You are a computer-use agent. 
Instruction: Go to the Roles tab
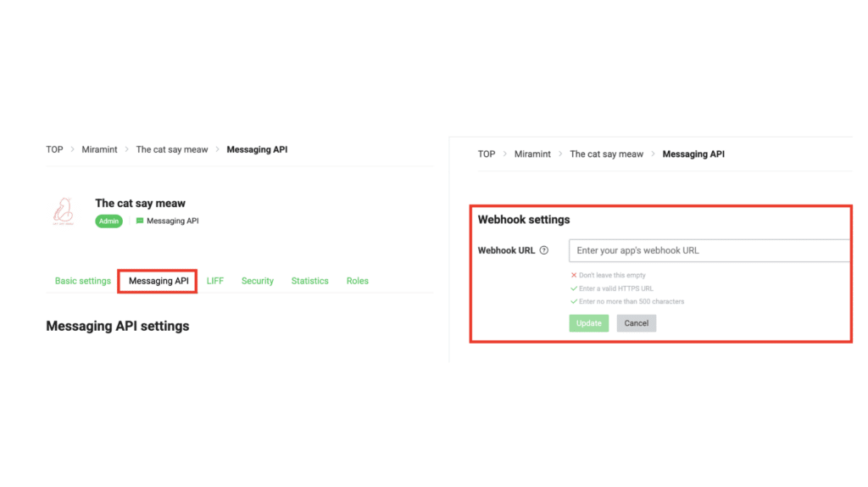tap(357, 281)
